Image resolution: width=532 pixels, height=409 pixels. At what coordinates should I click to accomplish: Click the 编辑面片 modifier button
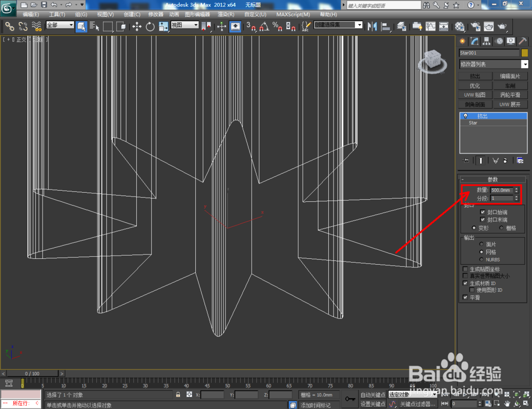[x=510, y=76]
